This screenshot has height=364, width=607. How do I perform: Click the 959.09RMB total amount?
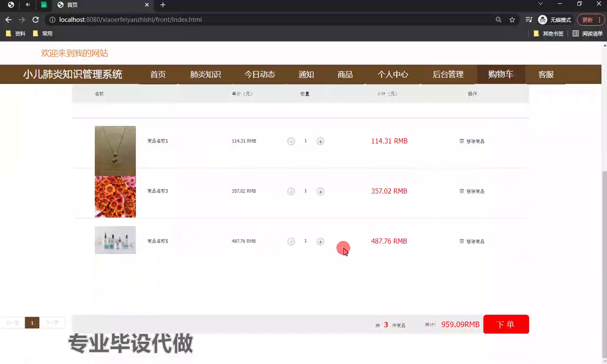pyautogui.click(x=460, y=324)
